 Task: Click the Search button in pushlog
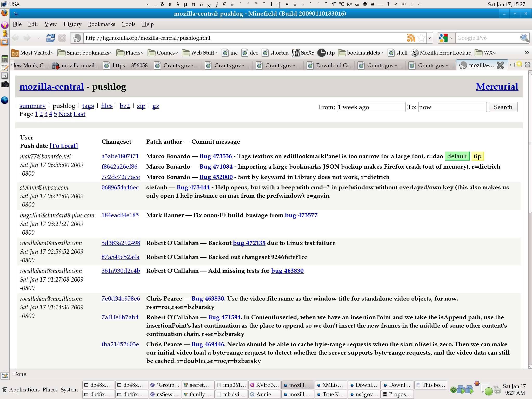pyautogui.click(x=503, y=107)
